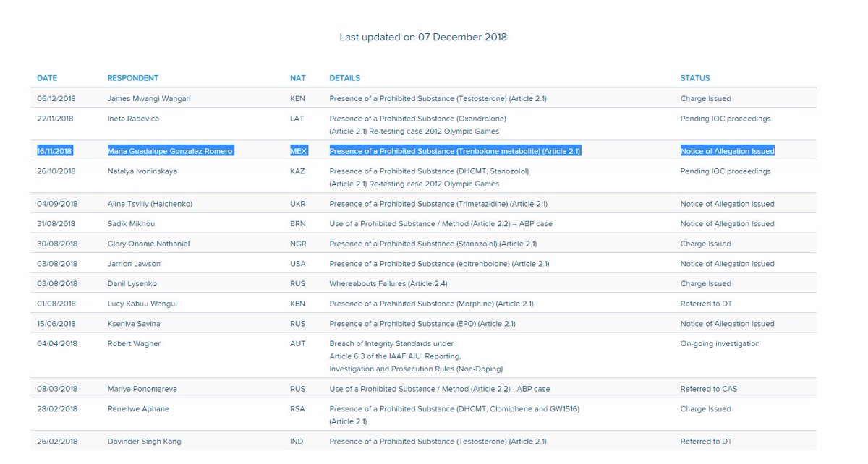The image size is (868, 464).
Task: Click the NGR nationality code
Action: (x=298, y=244)
